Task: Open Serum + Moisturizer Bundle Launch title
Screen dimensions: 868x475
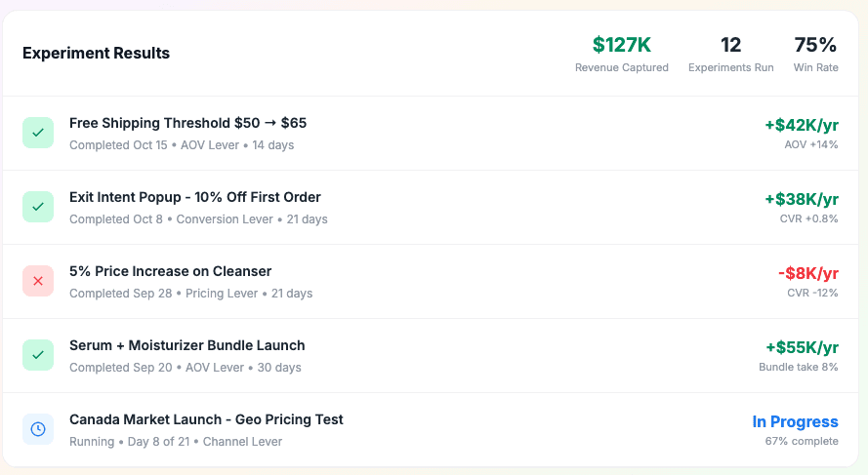Action: (x=186, y=345)
